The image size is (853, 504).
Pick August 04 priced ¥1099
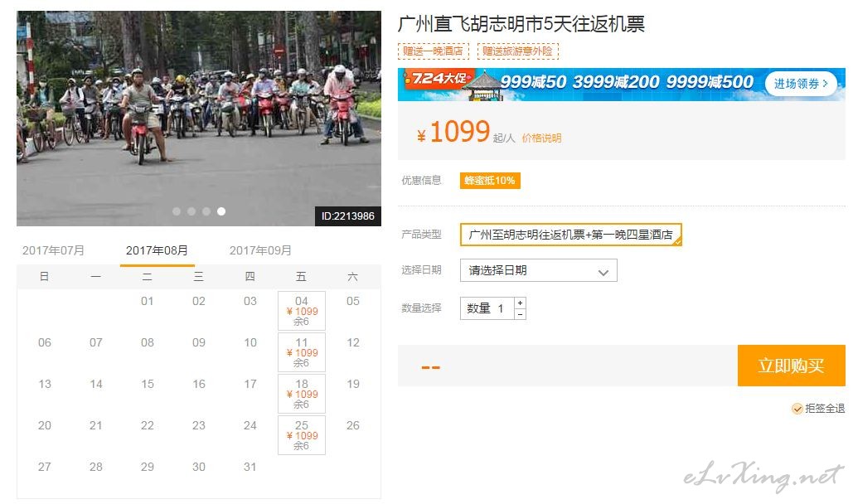[302, 311]
